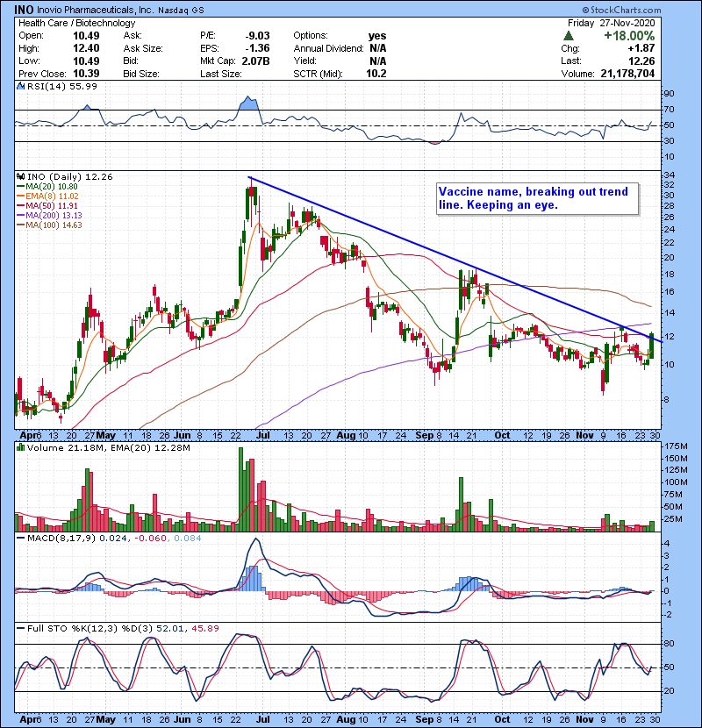Click the Open 10.49 value

click(x=86, y=36)
